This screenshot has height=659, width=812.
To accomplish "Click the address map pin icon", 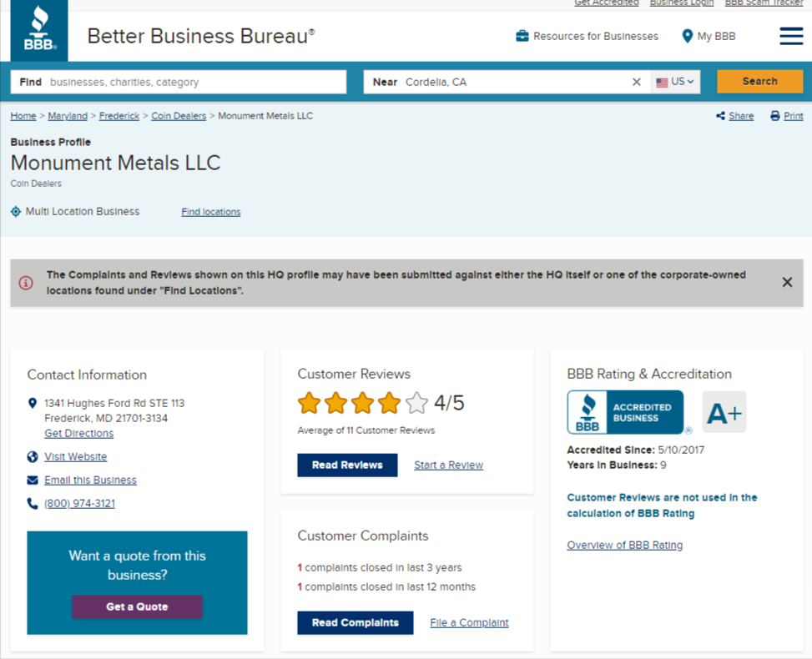I will click(32, 403).
